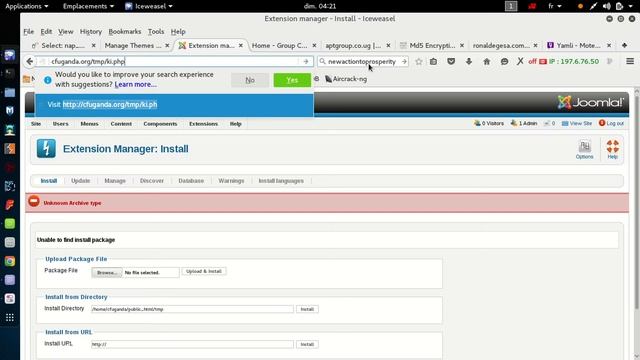The image size is (640, 360).
Task: Expand the Iceweasel app menu
Action: pyautogui.click(x=149, y=6)
